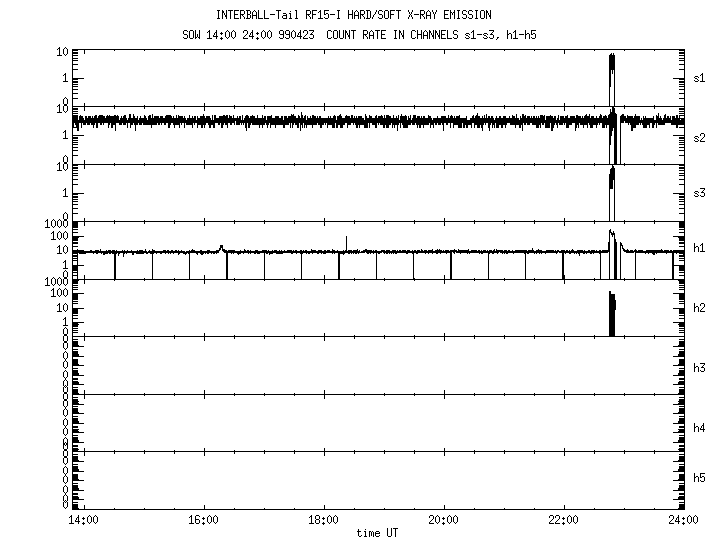Click the 'time UT' axis title

point(377,533)
